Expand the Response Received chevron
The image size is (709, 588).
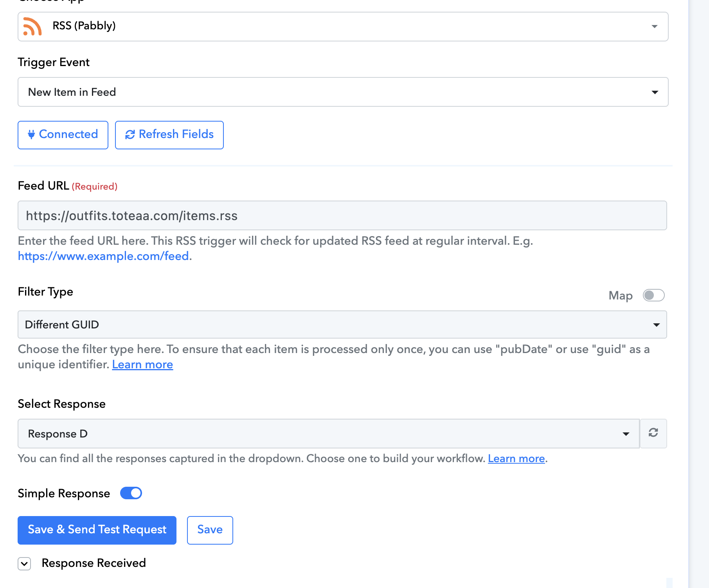coord(24,563)
